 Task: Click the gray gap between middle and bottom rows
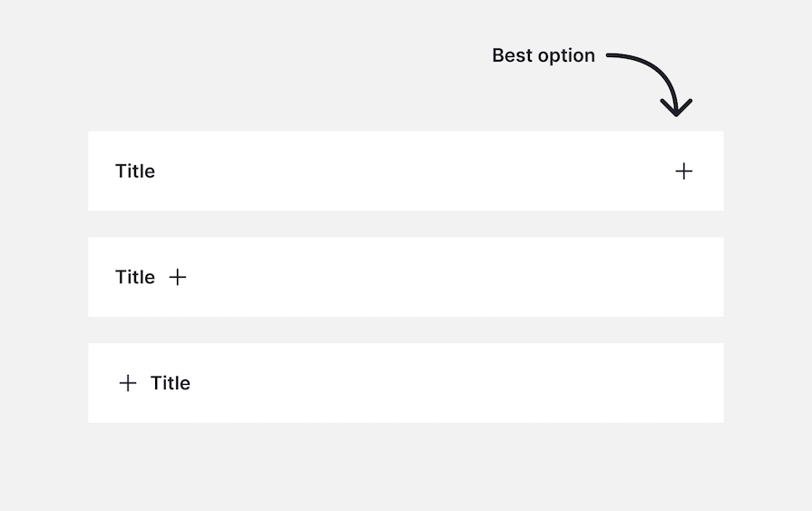[x=406, y=329]
